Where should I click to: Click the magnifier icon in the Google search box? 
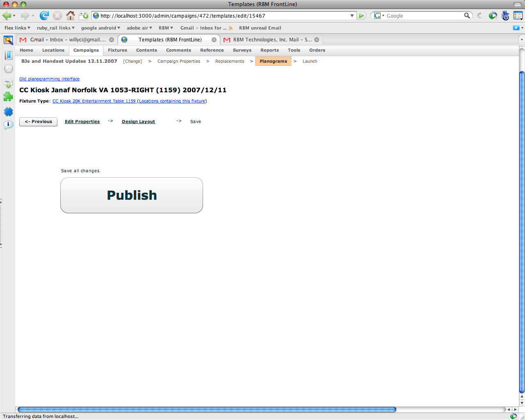tap(467, 16)
